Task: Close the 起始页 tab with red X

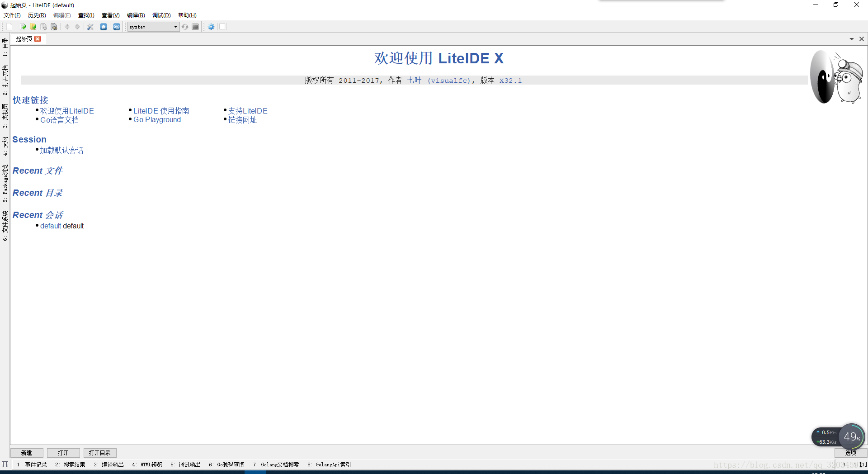Action: tap(38, 39)
